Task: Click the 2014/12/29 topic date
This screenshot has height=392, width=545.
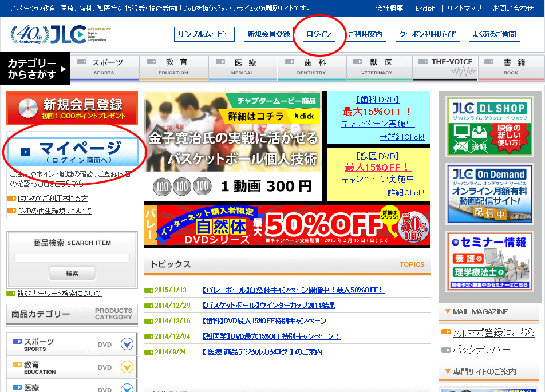Action: (x=172, y=306)
